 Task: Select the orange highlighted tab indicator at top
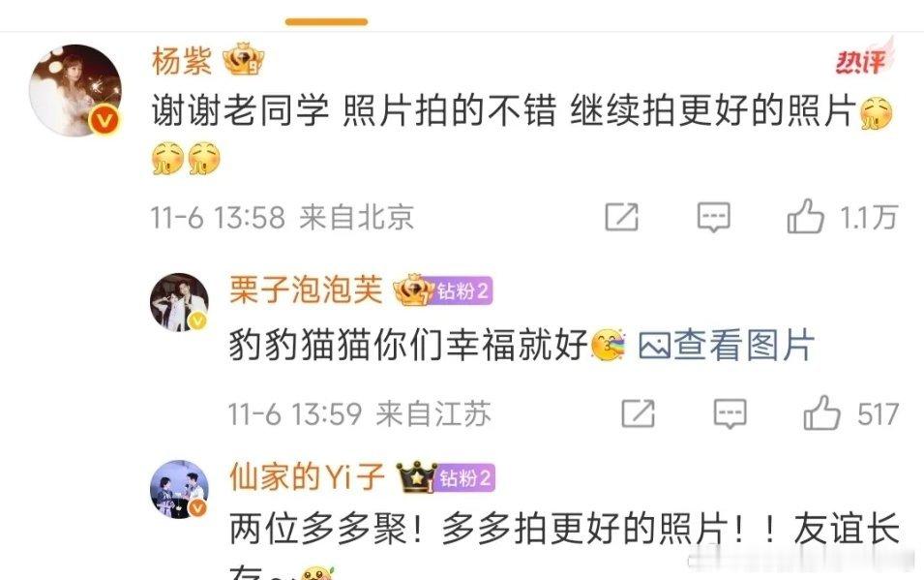pyautogui.click(x=326, y=22)
